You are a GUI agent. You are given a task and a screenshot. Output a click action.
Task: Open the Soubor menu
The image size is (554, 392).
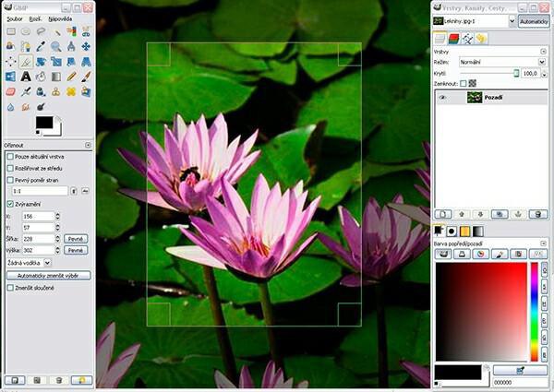15,19
